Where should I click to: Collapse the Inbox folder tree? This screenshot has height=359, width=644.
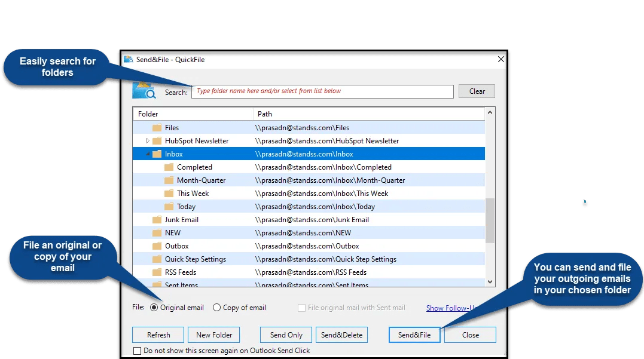[x=148, y=154]
